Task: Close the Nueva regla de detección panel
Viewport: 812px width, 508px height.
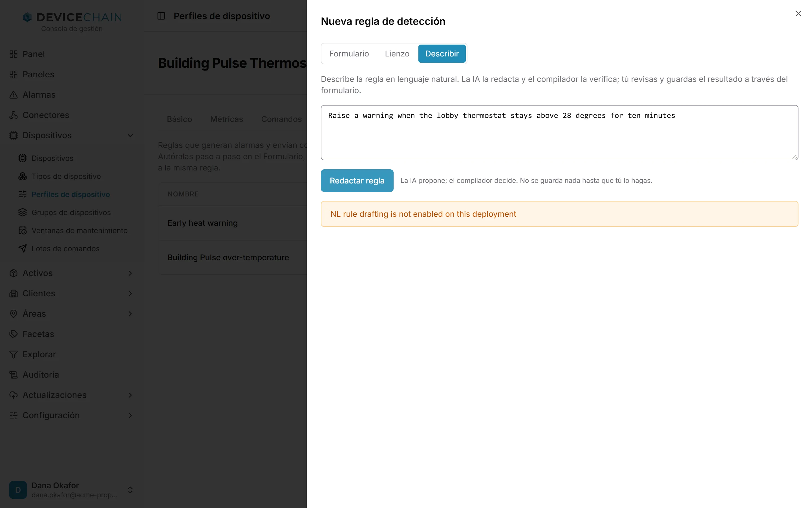Action: point(798,14)
